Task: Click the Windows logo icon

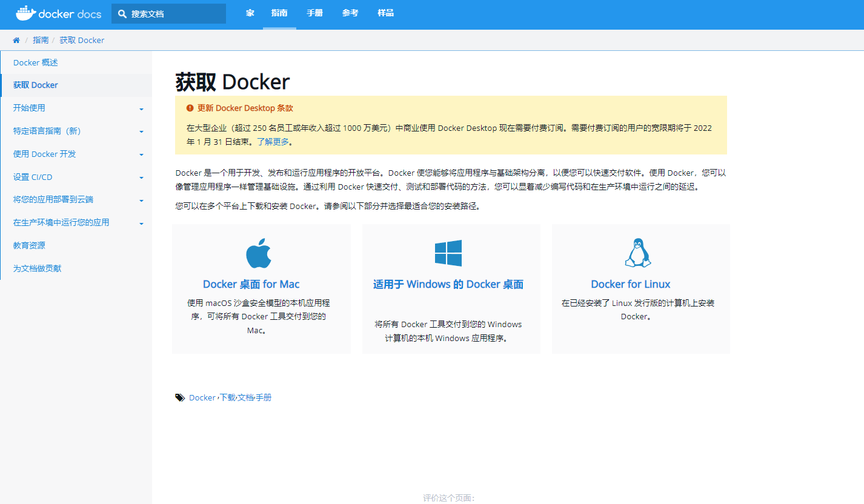Action: (x=448, y=253)
